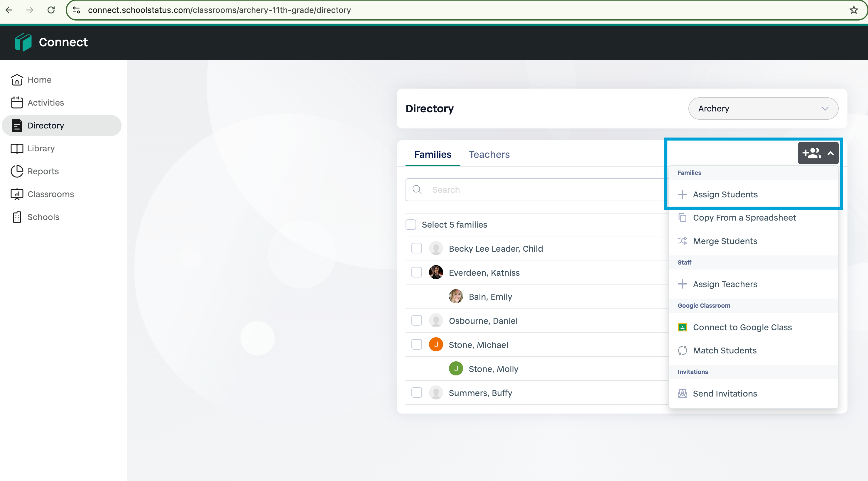The height and width of the screenshot is (481, 868).
Task: Click the Schools building icon
Action: click(17, 217)
